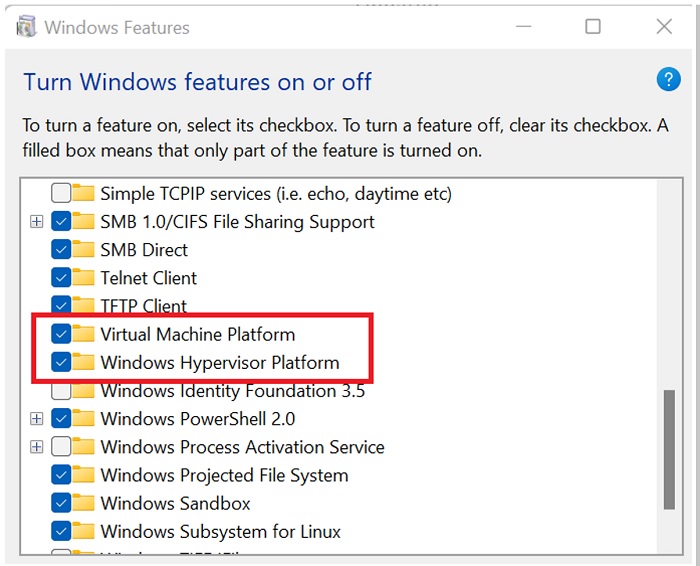Click the Windows Projected File System folder icon
The width and height of the screenshot is (700, 566).
click(x=83, y=475)
